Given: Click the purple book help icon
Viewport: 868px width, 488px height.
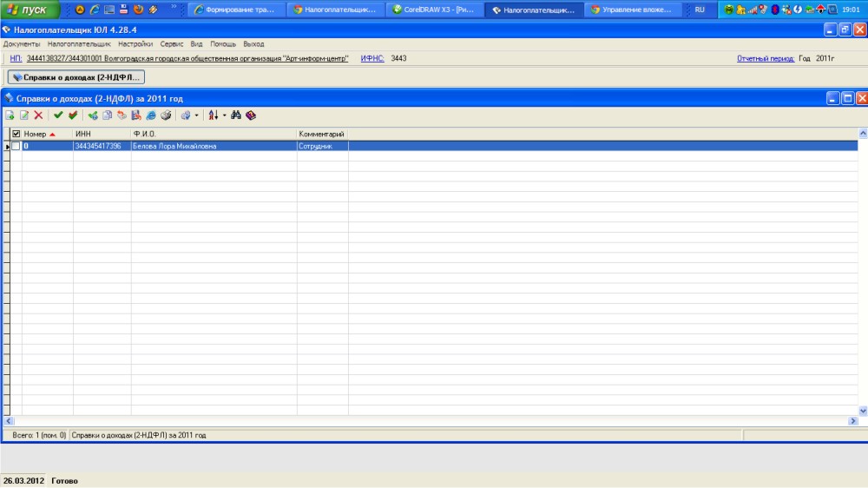Looking at the screenshot, I should tap(251, 115).
